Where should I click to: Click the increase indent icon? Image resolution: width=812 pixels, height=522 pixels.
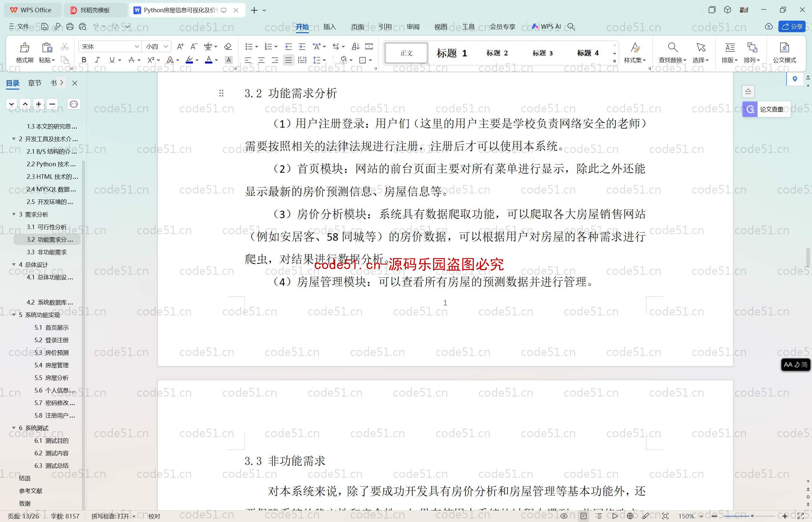[x=302, y=46]
